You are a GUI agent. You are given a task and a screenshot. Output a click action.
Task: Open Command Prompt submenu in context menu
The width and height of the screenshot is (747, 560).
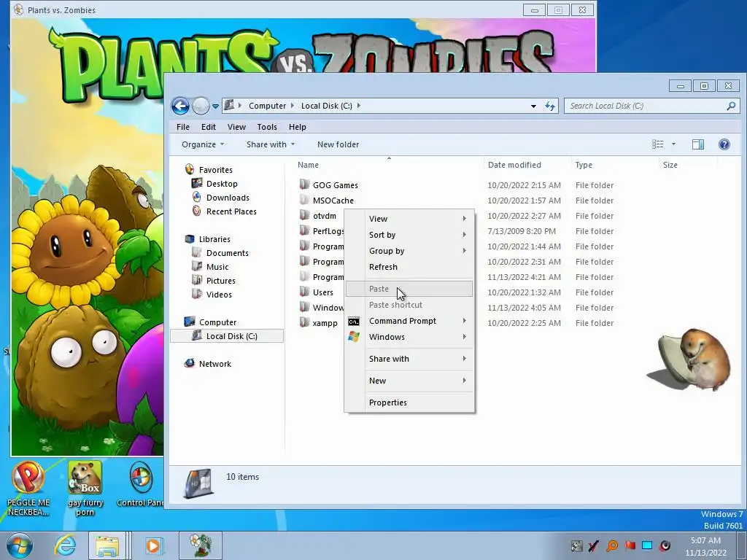409,321
